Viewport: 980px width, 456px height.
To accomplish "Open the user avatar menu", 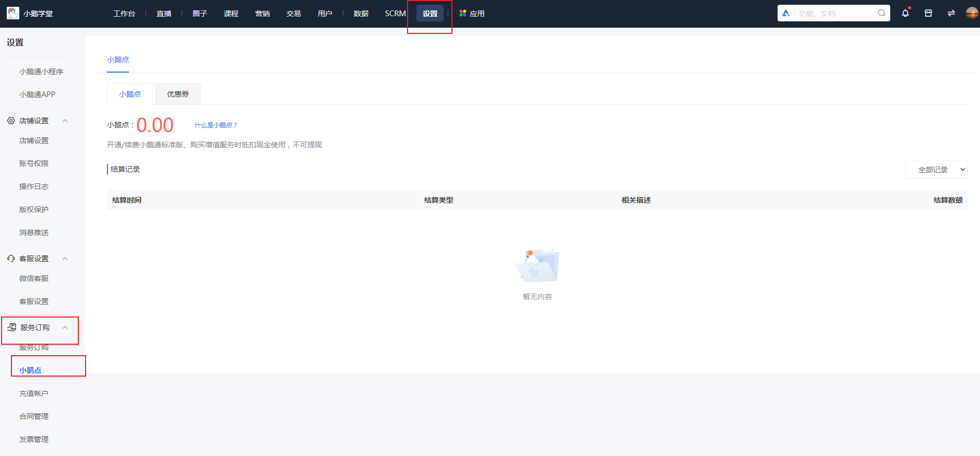I will [972, 13].
